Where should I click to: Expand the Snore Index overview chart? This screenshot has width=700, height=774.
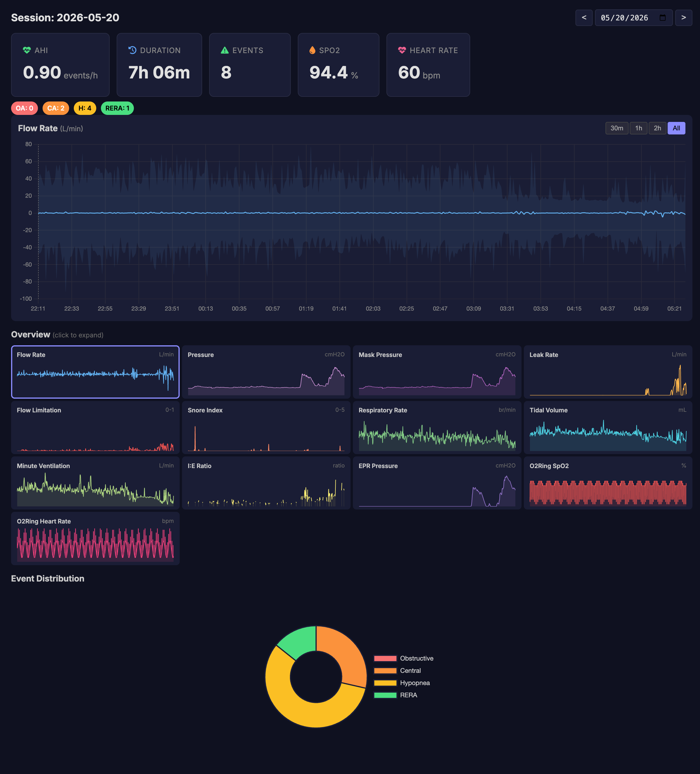coord(266,427)
